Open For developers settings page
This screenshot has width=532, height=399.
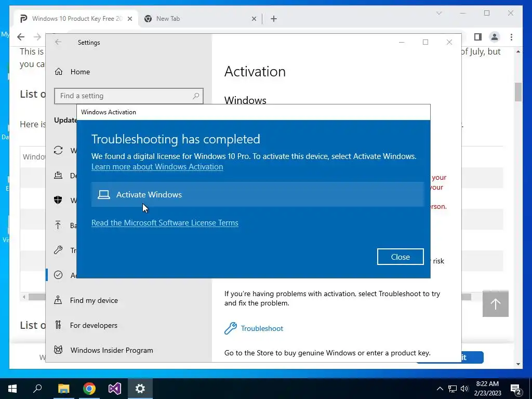click(94, 325)
